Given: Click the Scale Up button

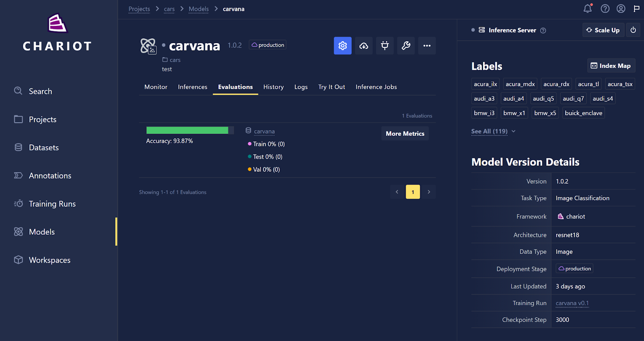Looking at the screenshot, I should pos(603,30).
